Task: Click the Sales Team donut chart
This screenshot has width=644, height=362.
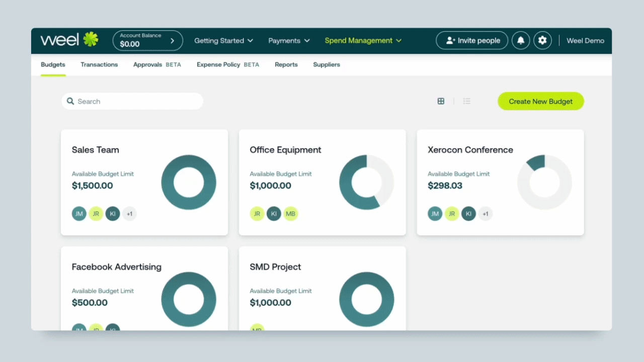Action: click(x=189, y=182)
